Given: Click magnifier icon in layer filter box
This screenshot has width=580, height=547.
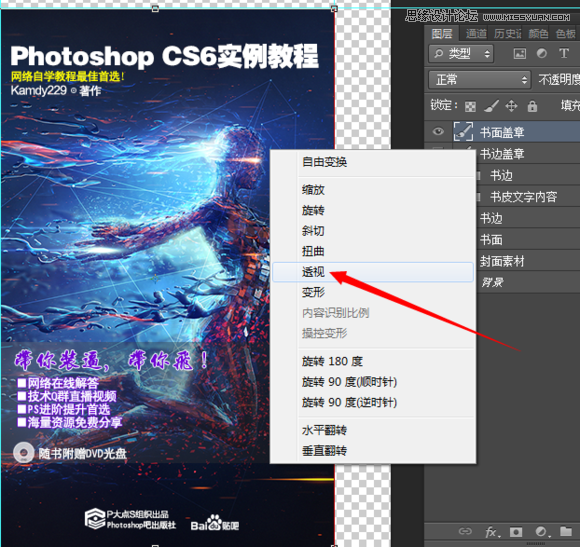Looking at the screenshot, I should [x=438, y=54].
